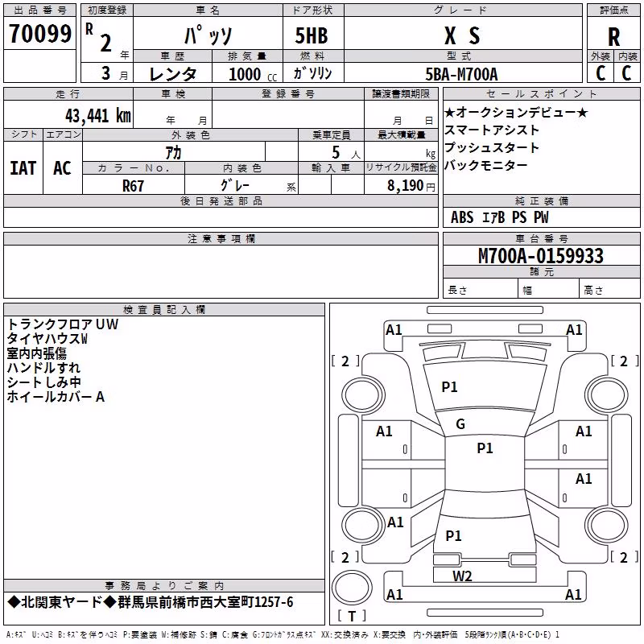Click the 走行 header
This screenshot has width=644, height=644.
pos(68,93)
